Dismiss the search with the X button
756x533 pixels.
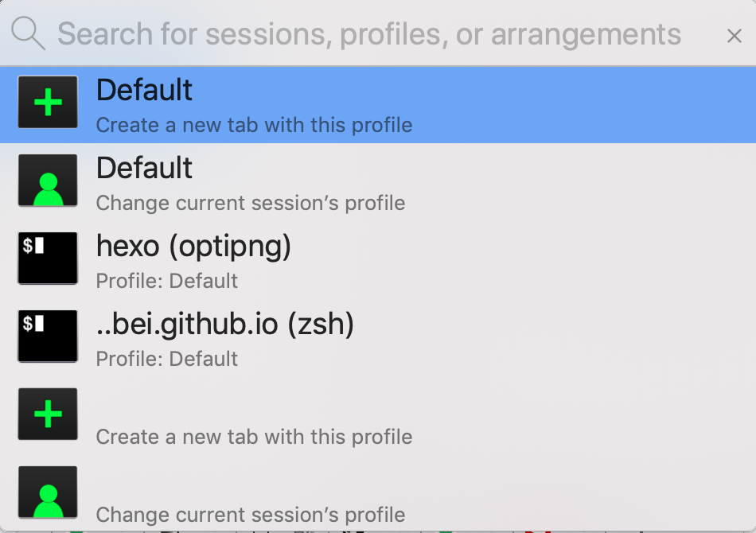[734, 36]
